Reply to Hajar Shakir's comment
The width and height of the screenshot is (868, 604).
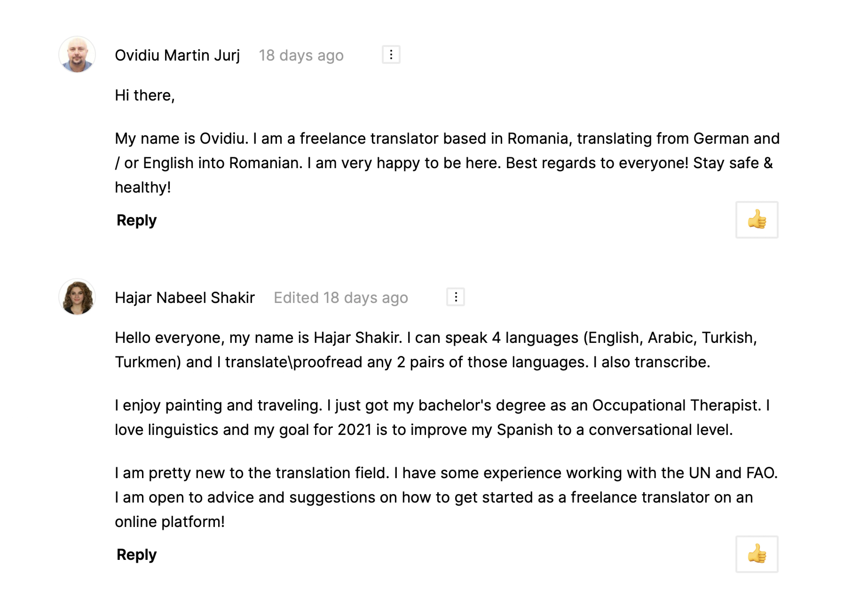(136, 555)
